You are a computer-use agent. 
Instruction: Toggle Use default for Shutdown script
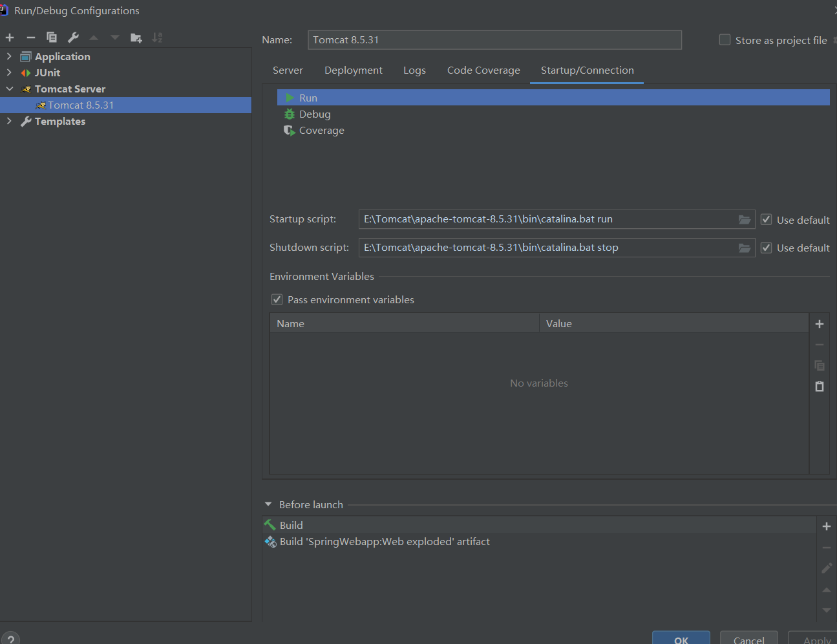766,248
